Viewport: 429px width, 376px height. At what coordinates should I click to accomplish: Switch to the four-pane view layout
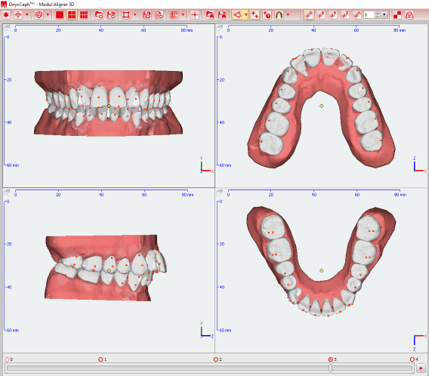(72, 15)
